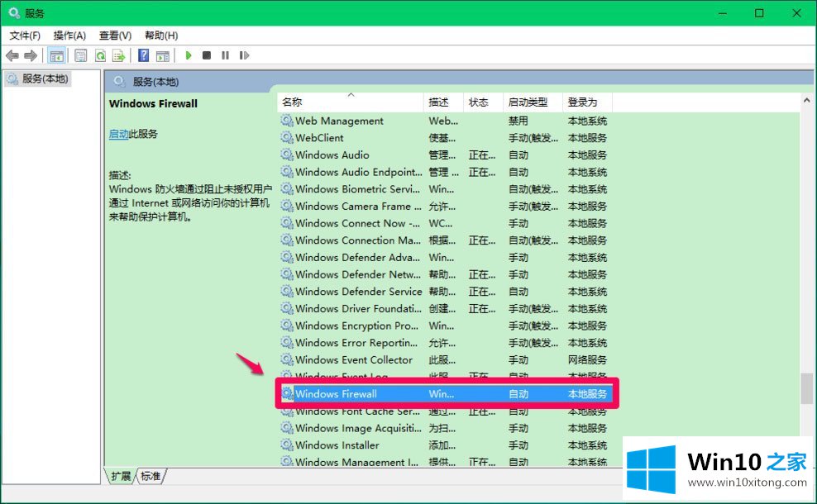Select the WebClient service row
The image size is (817, 504).
pyautogui.click(x=444, y=138)
